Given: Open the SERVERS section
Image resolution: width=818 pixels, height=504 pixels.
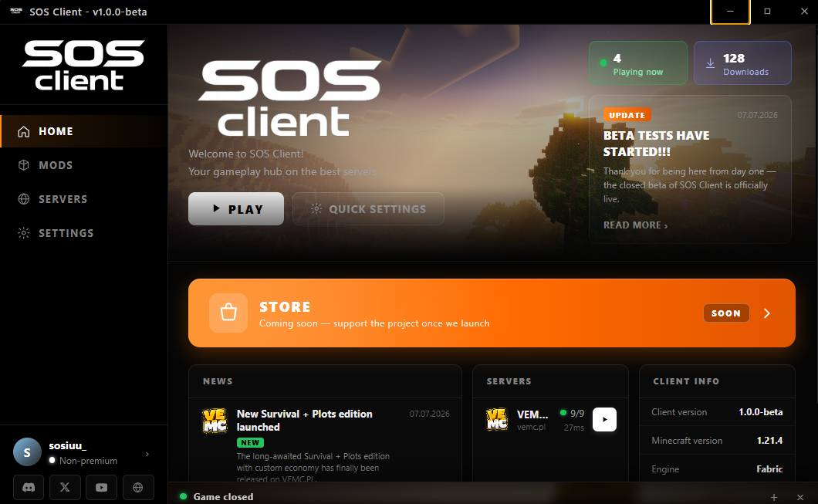Looking at the screenshot, I should click(x=84, y=199).
